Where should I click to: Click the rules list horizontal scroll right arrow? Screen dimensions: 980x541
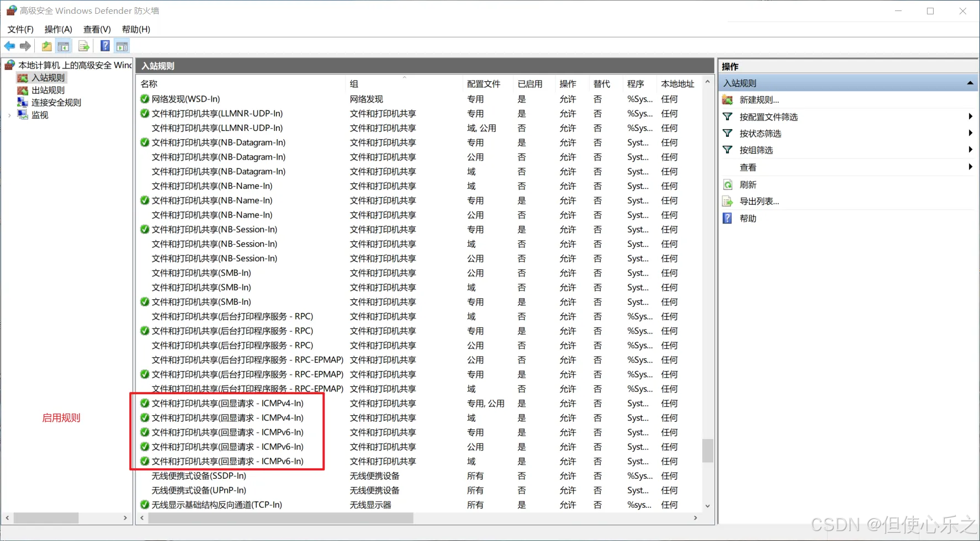click(696, 518)
